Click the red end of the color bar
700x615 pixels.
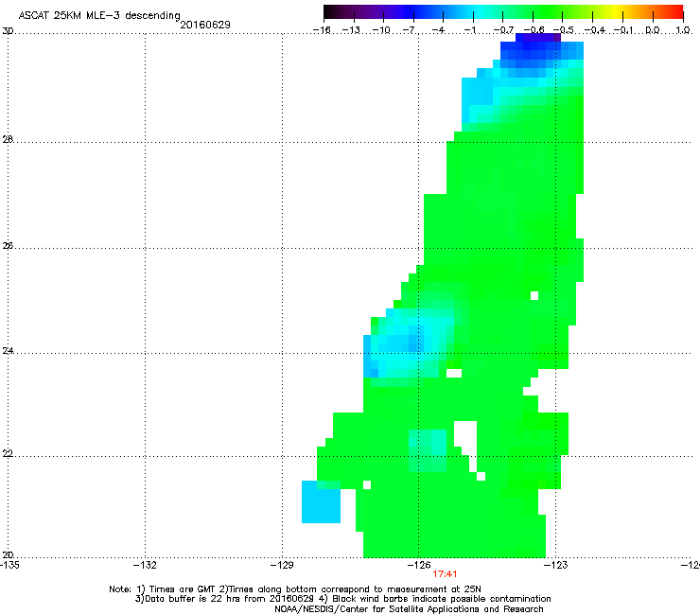pyautogui.click(x=677, y=11)
